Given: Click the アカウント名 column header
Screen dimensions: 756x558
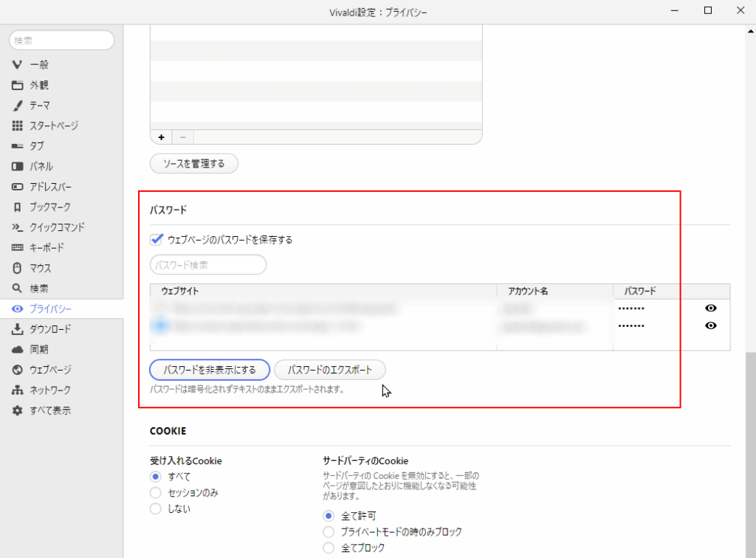Looking at the screenshot, I should (x=555, y=291).
